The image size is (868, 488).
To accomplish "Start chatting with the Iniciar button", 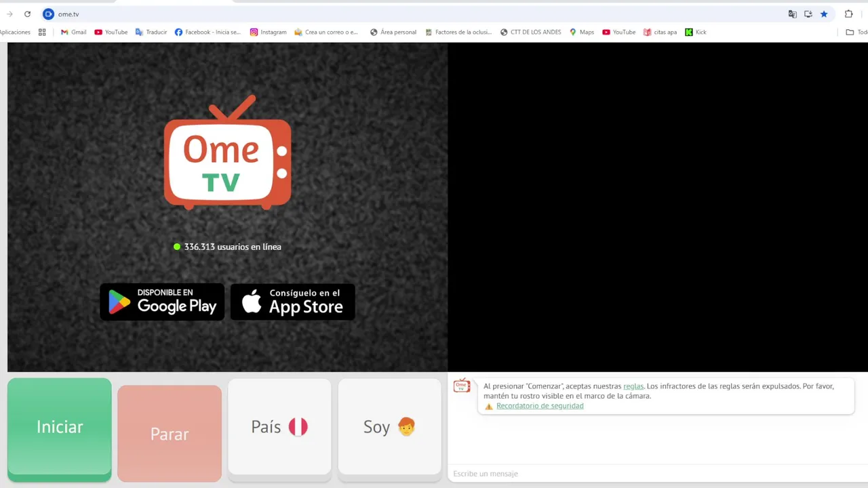I will (60, 430).
